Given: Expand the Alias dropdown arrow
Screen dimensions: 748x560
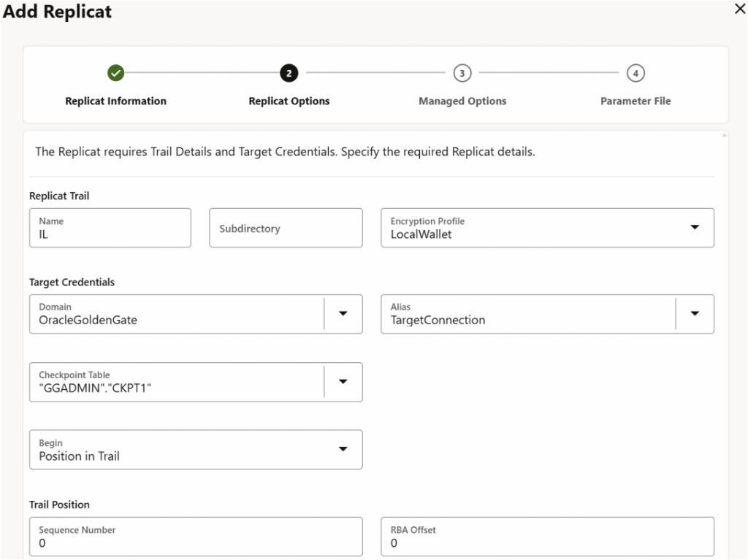Looking at the screenshot, I should [x=695, y=314].
